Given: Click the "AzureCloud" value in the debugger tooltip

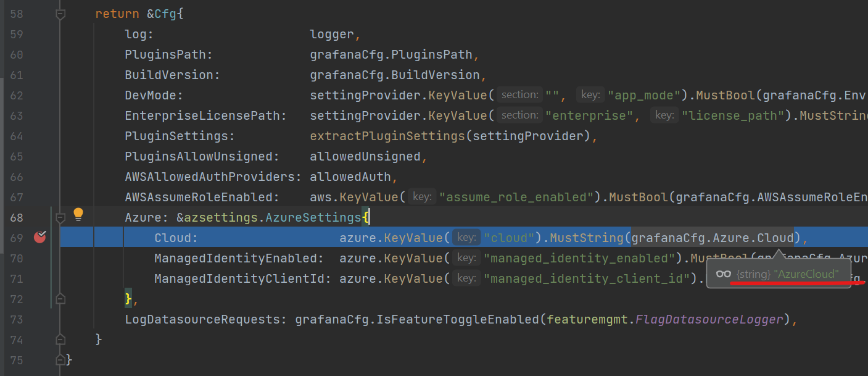Looking at the screenshot, I should tap(805, 274).
